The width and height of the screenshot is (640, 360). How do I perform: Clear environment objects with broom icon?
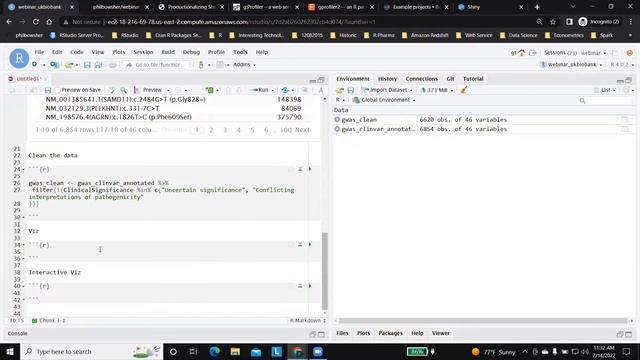[x=464, y=90]
